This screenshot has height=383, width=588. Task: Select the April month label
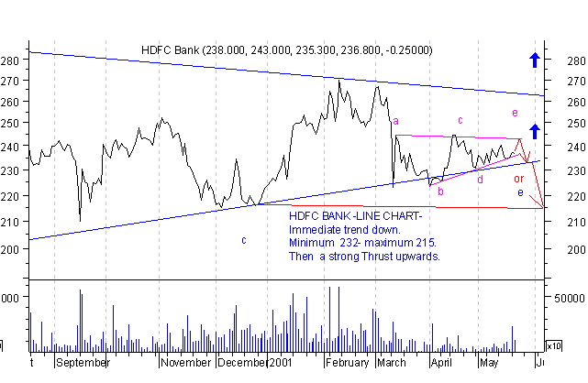441,363
